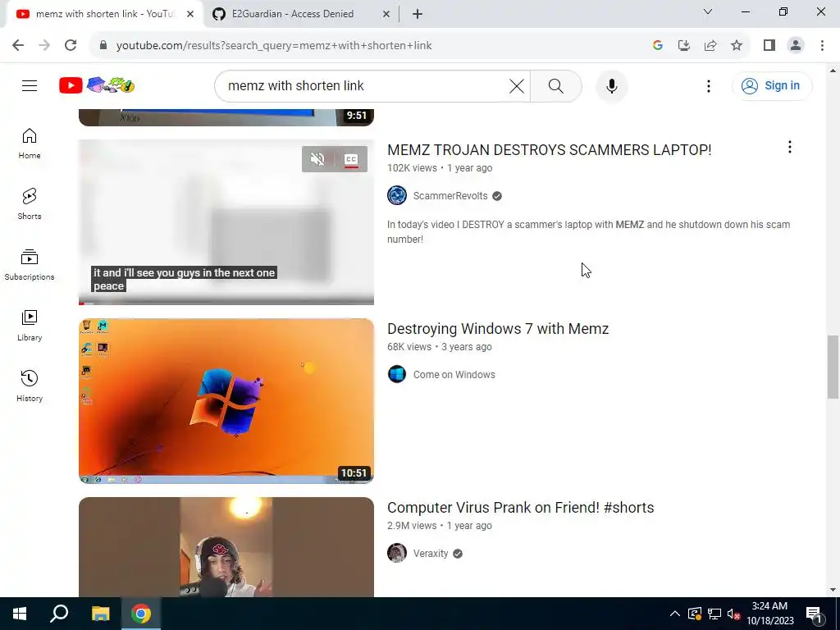Go back with the browser back arrow
The width and height of the screenshot is (840, 630).
tap(18, 45)
